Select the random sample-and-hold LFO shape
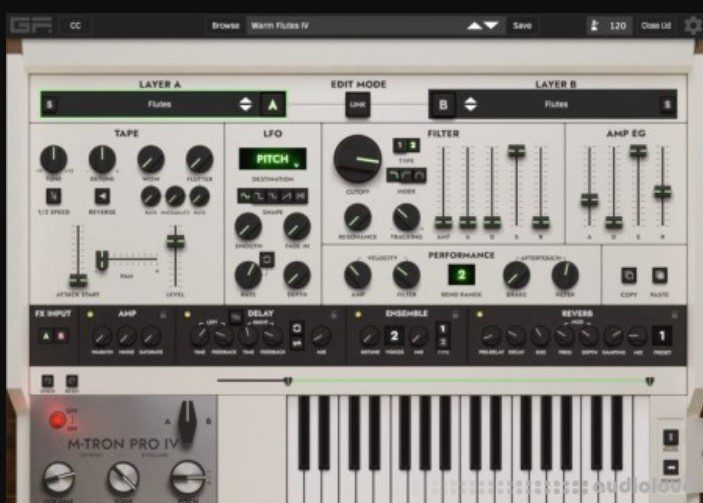 [301, 196]
